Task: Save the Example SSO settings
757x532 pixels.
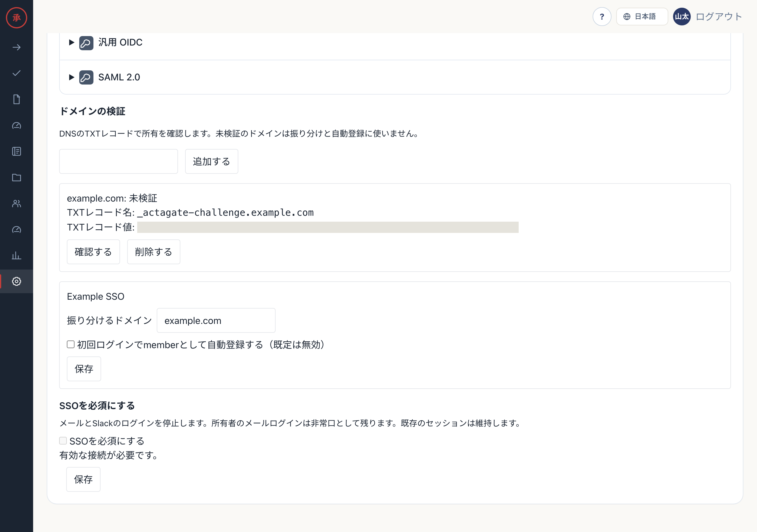Action: tap(84, 369)
